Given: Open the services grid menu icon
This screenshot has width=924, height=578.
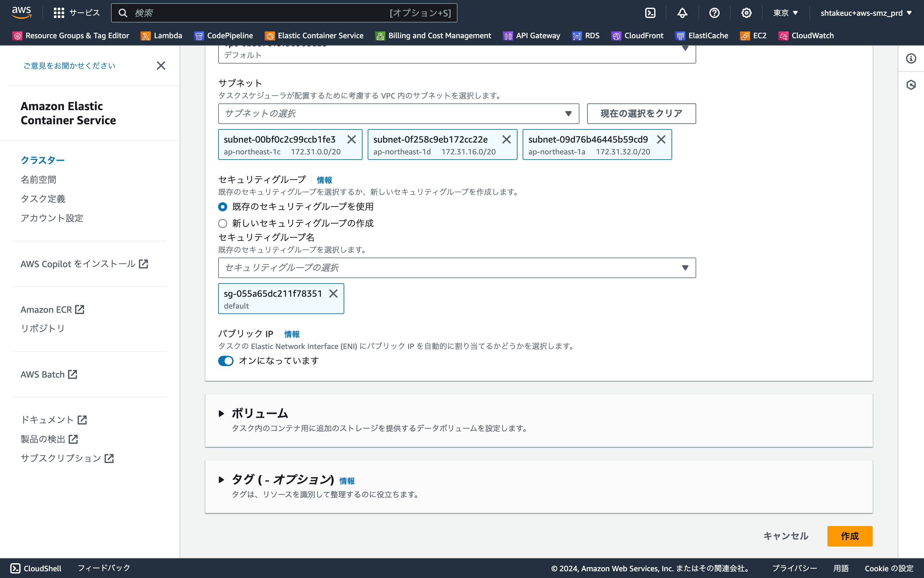Looking at the screenshot, I should tap(59, 13).
